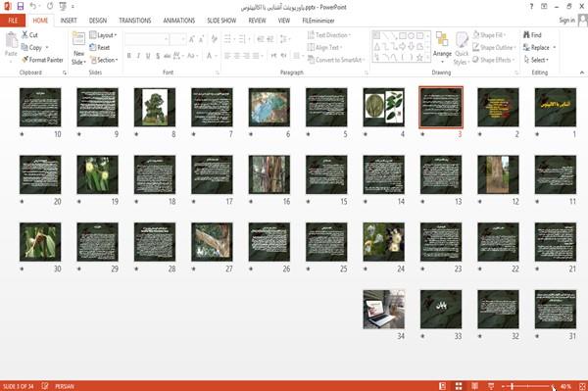The height and width of the screenshot is (391, 588).
Task: Open the Section dropdown
Action: point(104,60)
